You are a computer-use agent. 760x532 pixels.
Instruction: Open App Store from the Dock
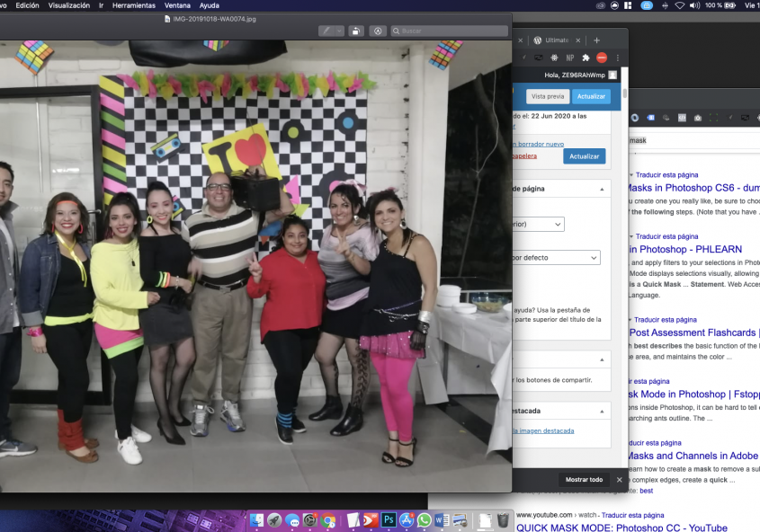coord(407,520)
